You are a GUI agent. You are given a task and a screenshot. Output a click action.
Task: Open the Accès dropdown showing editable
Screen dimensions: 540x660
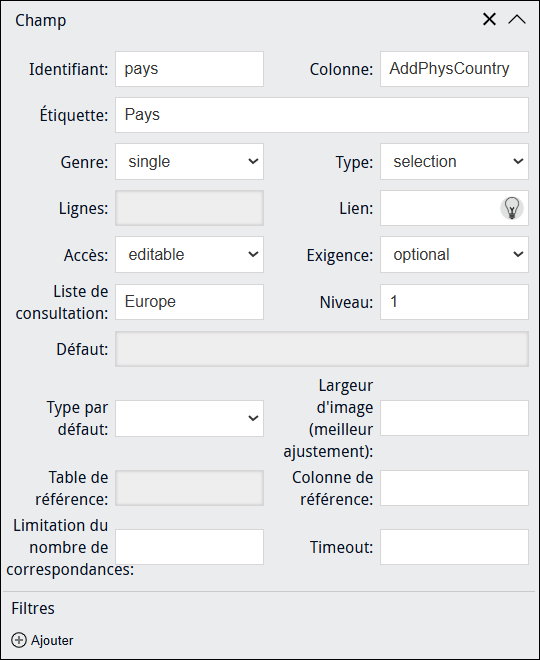click(189, 255)
